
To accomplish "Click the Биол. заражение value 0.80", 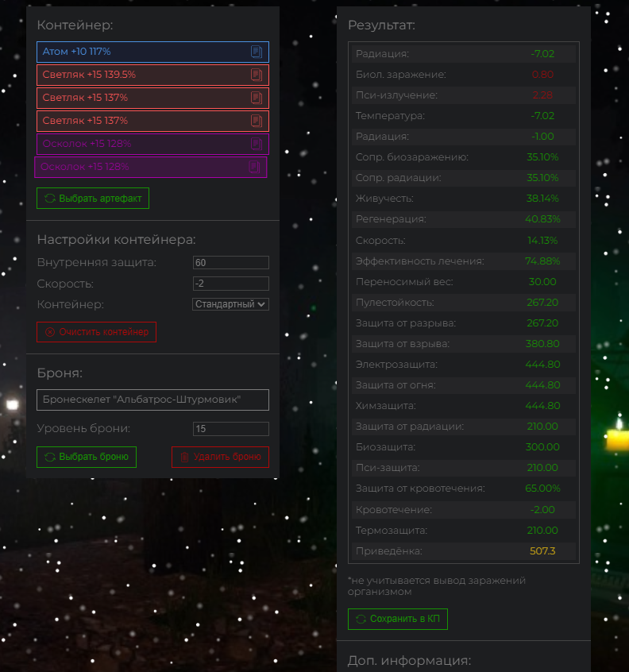I will [542, 75].
